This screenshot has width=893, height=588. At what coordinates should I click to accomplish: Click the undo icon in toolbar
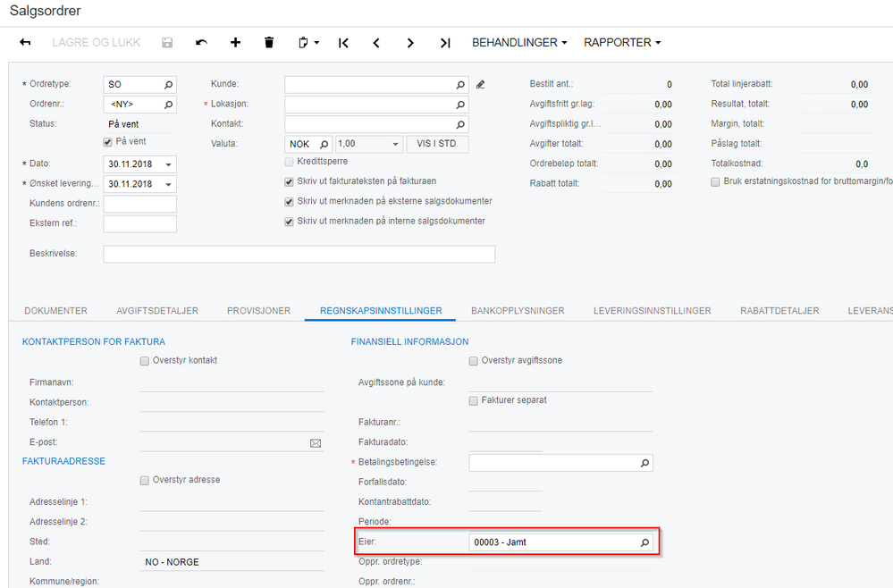coord(202,43)
